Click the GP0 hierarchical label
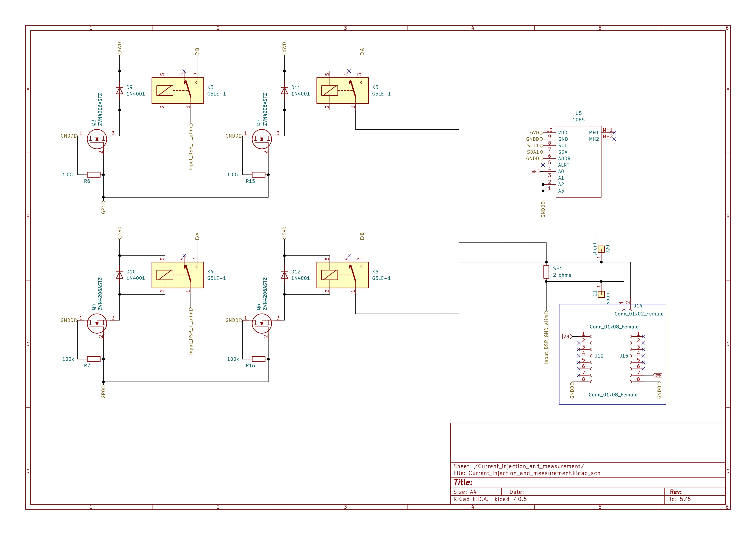The image size is (756, 535). [x=103, y=392]
